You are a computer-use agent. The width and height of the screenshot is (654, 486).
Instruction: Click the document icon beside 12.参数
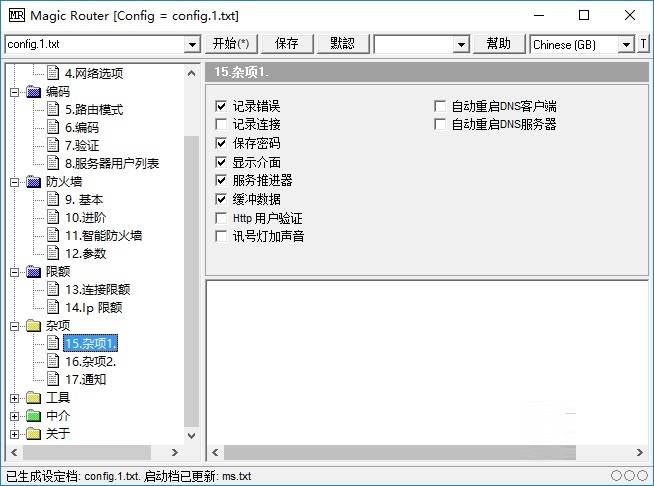tap(53, 252)
